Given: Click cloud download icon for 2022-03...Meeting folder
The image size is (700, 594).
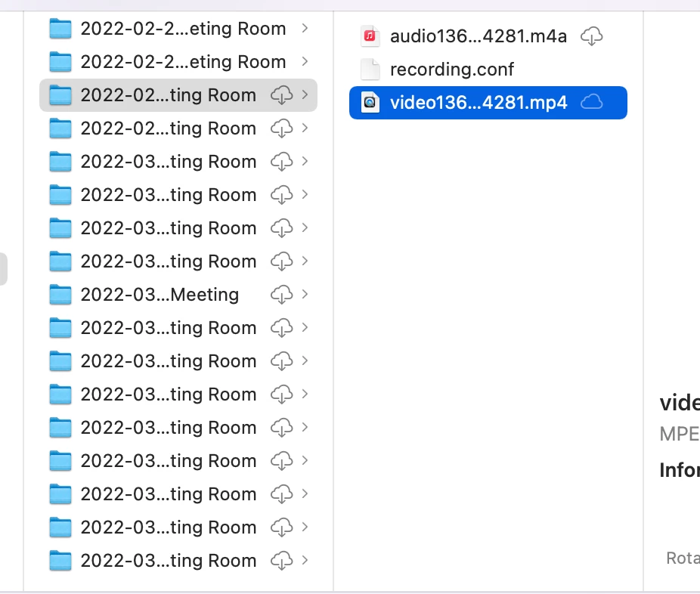Looking at the screenshot, I should coord(282,295).
